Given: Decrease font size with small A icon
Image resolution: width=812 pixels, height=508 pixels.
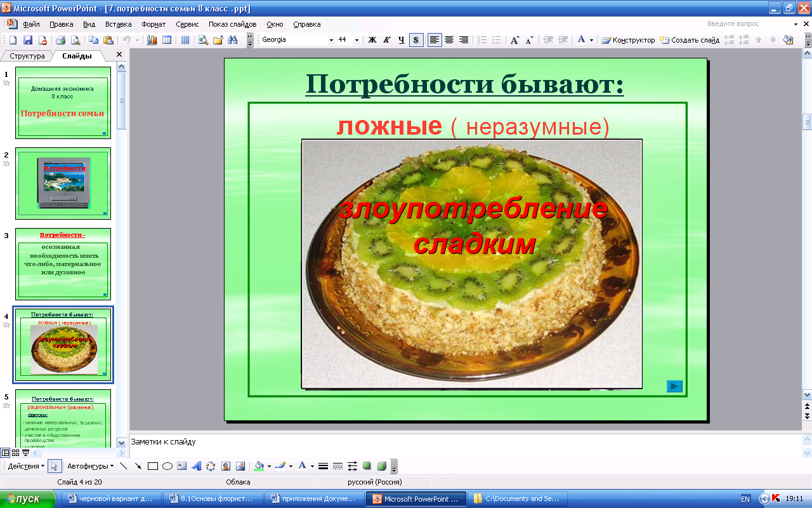Looking at the screenshot, I should pos(530,40).
